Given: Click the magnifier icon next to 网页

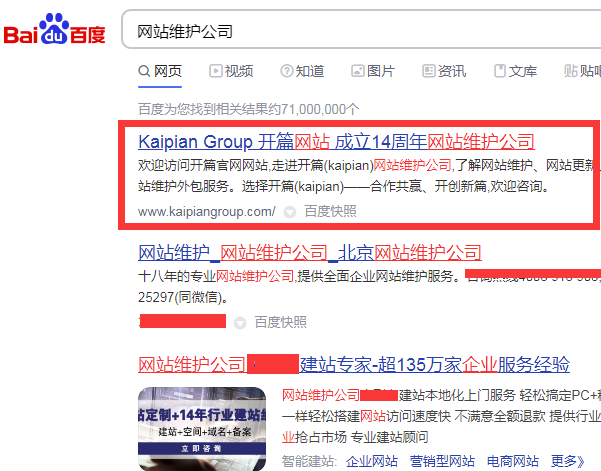Looking at the screenshot, I should pos(144,71).
